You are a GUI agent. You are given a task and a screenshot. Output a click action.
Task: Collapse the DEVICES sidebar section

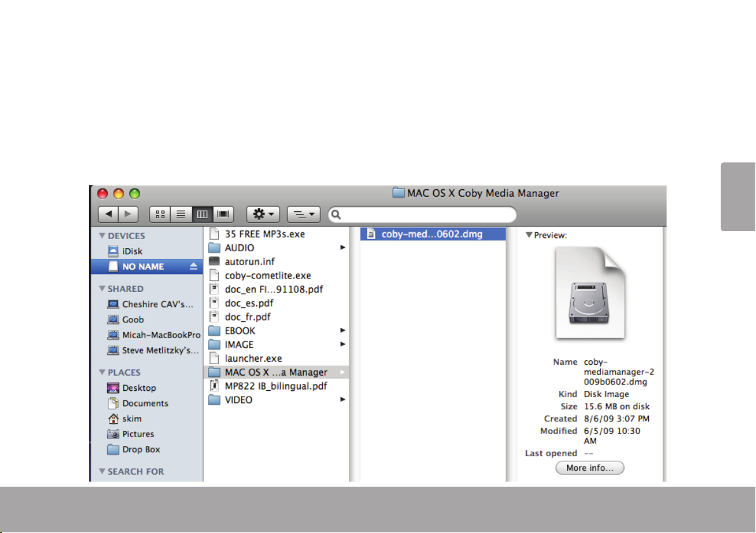click(101, 236)
